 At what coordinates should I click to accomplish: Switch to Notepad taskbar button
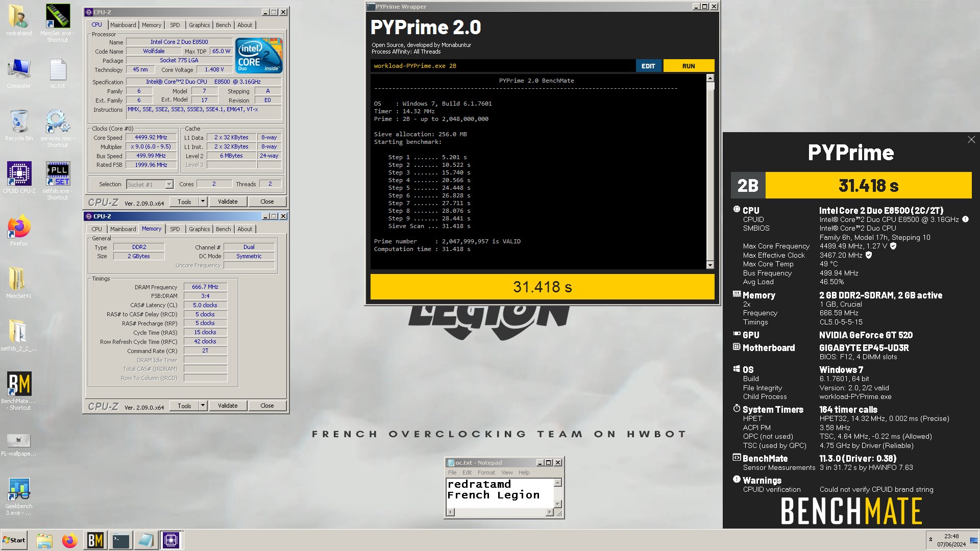146,540
